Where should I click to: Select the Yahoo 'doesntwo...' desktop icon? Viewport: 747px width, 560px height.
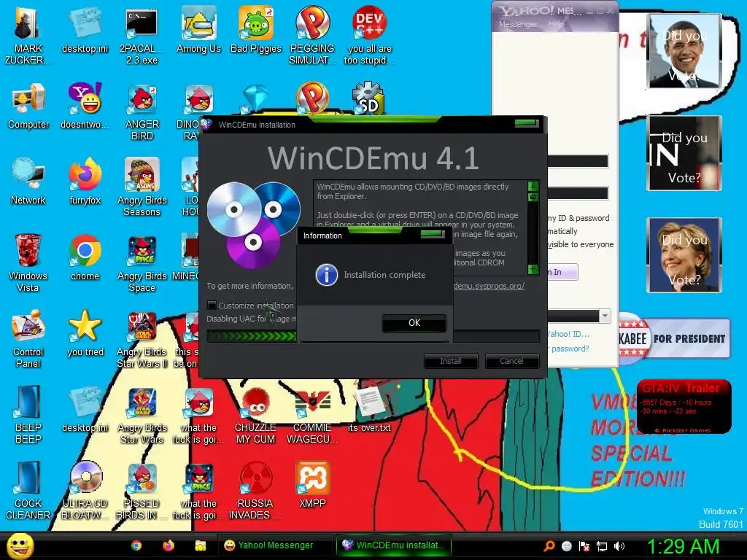pyautogui.click(x=85, y=106)
